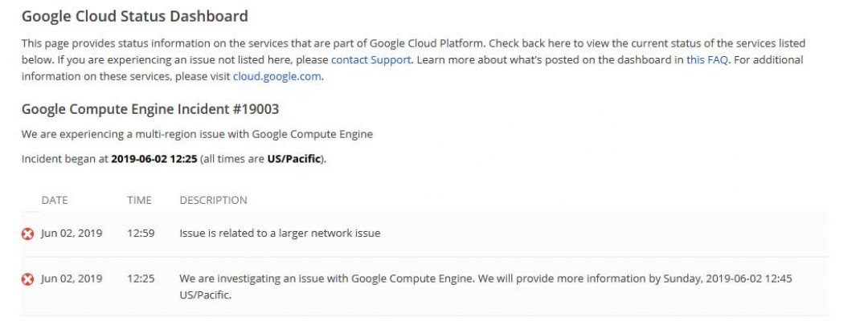Click the 12:25 time in the table row

pos(141,278)
